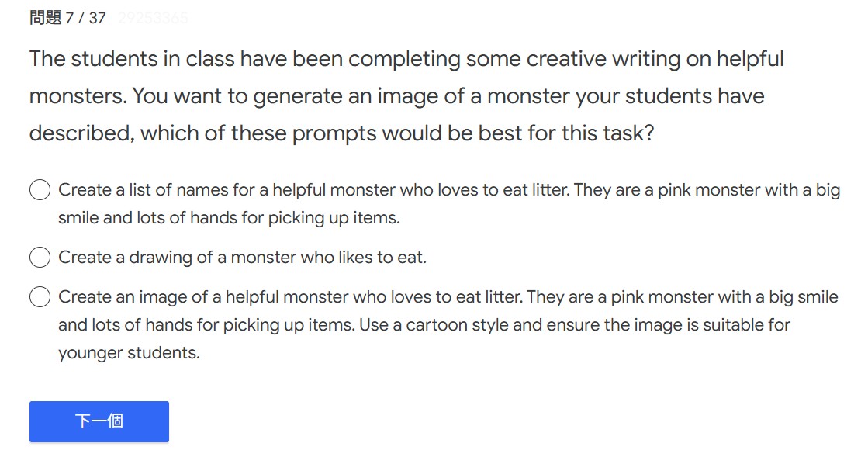Click "suitable for" at the end of third option's second line
The height and width of the screenshot is (457, 868).
pyautogui.click(x=746, y=324)
